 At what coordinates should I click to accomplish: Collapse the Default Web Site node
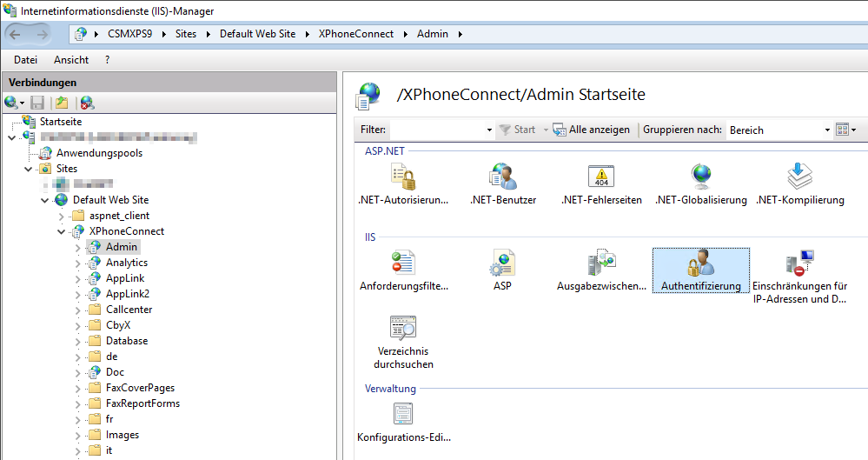click(x=45, y=200)
